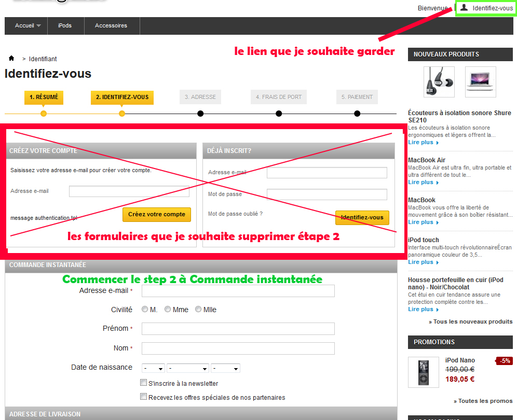Click Lire plus under Housse portefeuille
The image size is (517, 420).
click(x=424, y=309)
